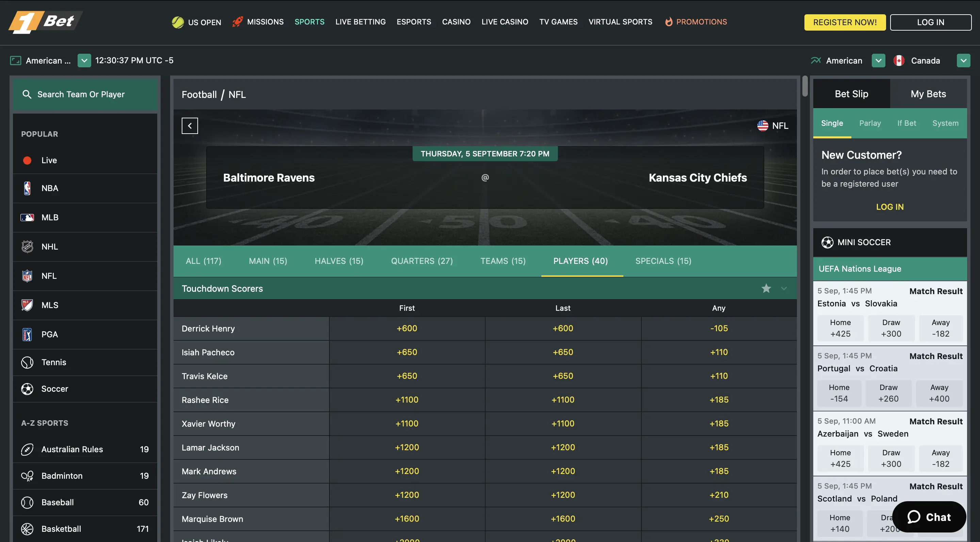
Task: Click the back arrow above Baltimore Ravens
Action: [x=190, y=125]
